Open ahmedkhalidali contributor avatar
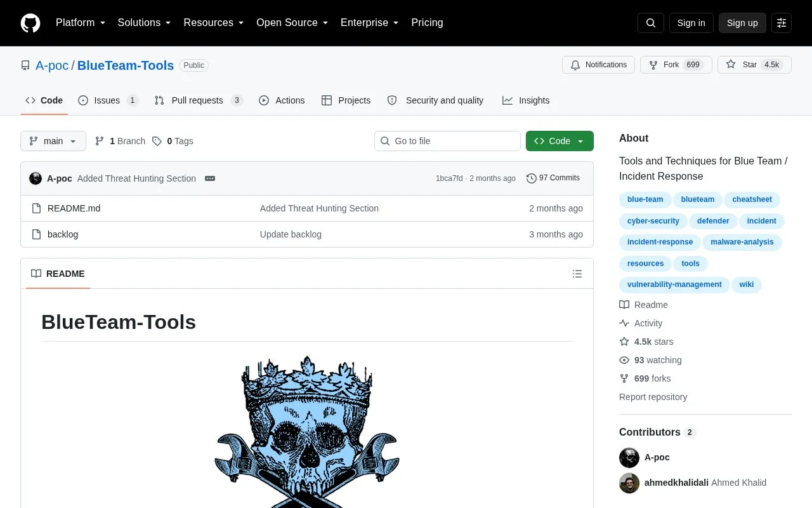 click(x=629, y=483)
